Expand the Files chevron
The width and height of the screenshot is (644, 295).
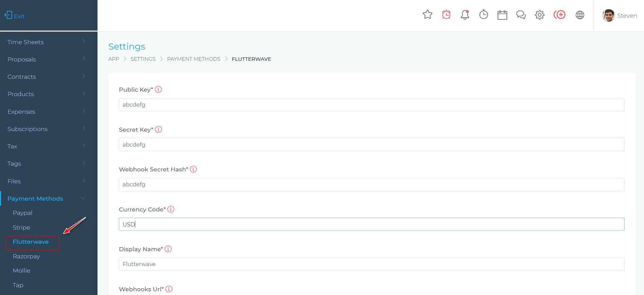click(84, 180)
